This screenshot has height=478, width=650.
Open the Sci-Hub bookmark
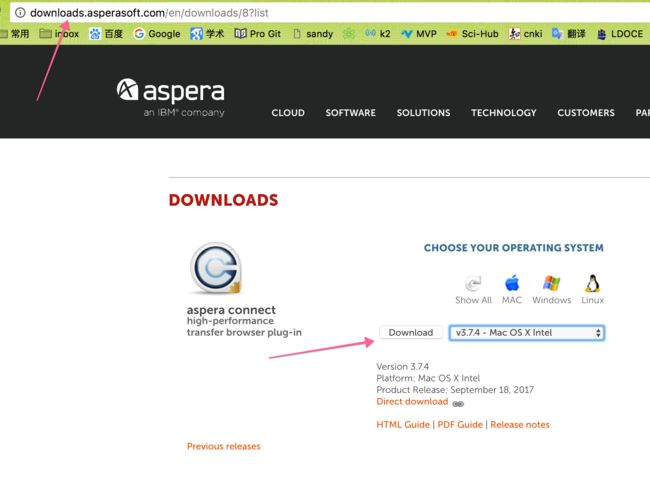472,34
